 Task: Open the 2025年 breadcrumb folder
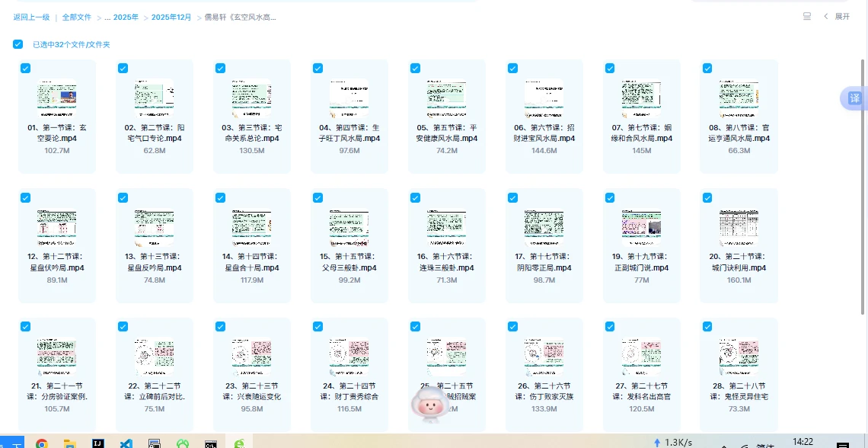click(x=126, y=17)
